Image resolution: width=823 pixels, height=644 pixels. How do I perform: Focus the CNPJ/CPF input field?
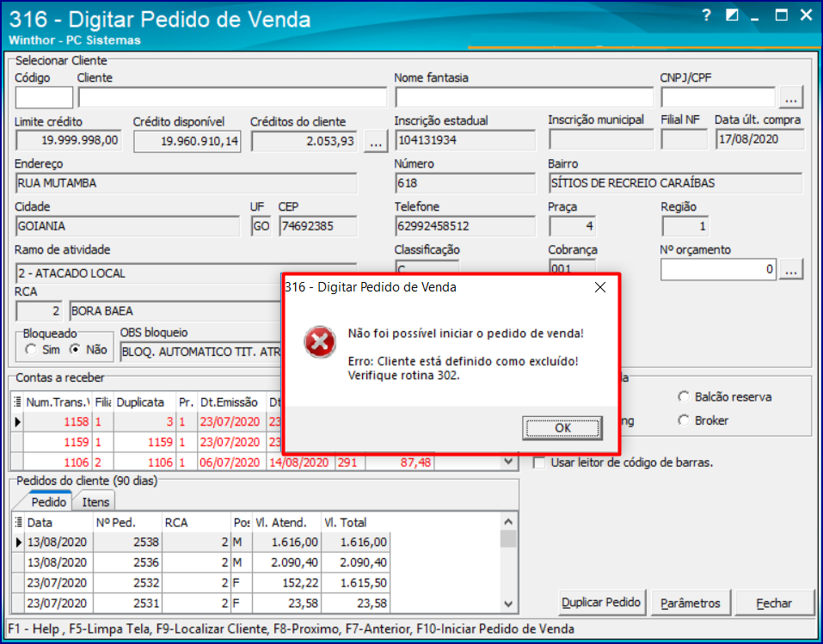718,98
